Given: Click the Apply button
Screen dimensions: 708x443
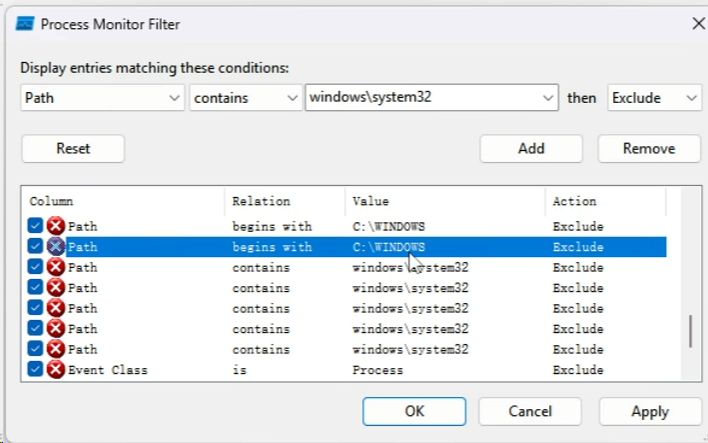Looking at the screenshot, I should click(x=650, y=411).
